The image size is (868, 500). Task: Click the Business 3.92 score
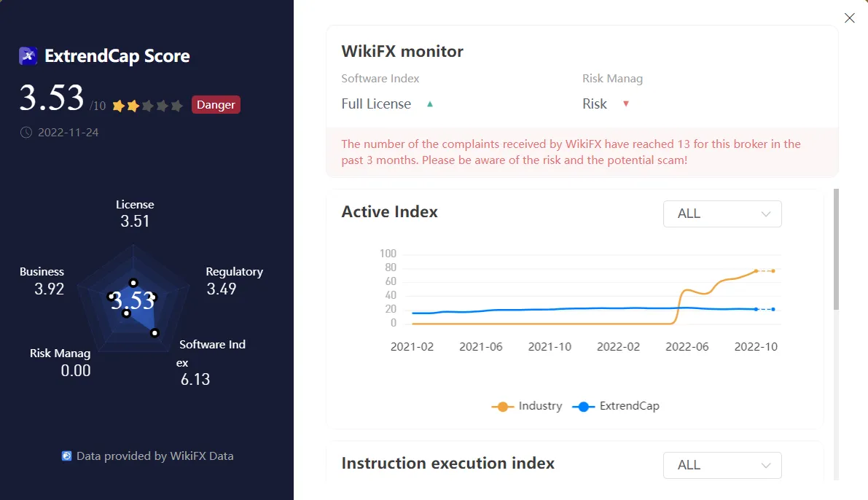click(x=42, y=281)
